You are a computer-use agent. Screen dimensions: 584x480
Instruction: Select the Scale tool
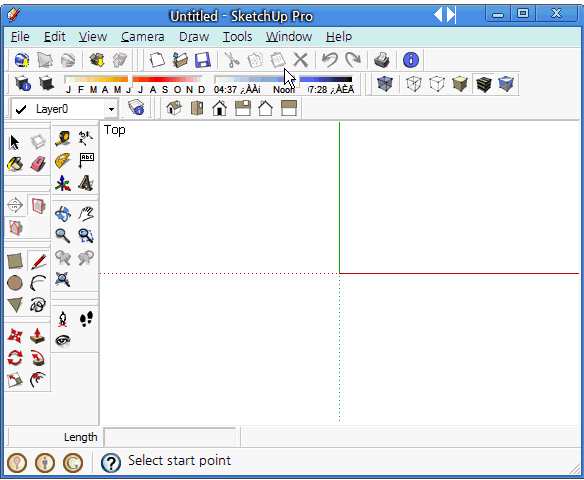(15, 380)
